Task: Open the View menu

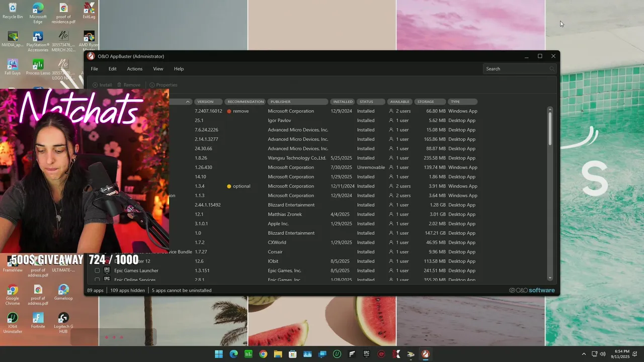Action: point(158,69)
